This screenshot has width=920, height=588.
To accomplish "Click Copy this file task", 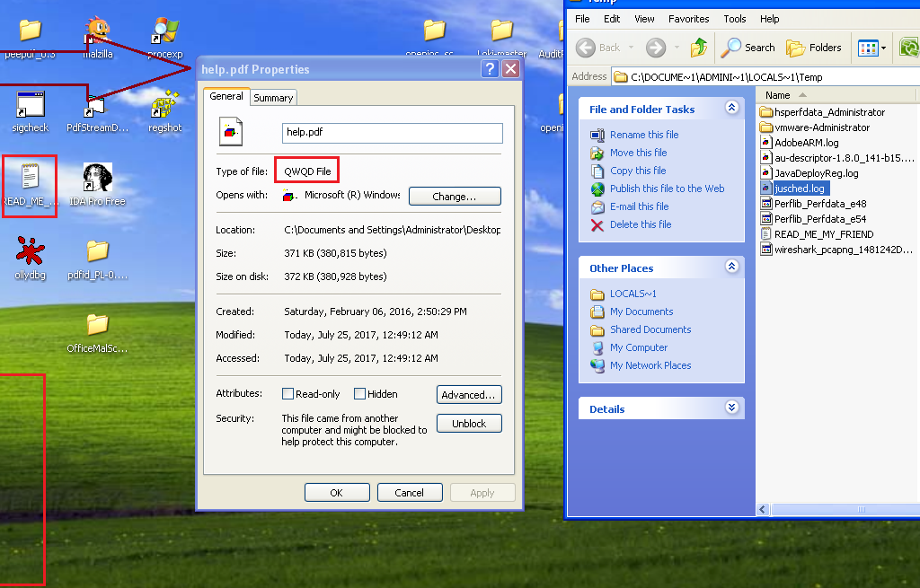I will [638, 171].
